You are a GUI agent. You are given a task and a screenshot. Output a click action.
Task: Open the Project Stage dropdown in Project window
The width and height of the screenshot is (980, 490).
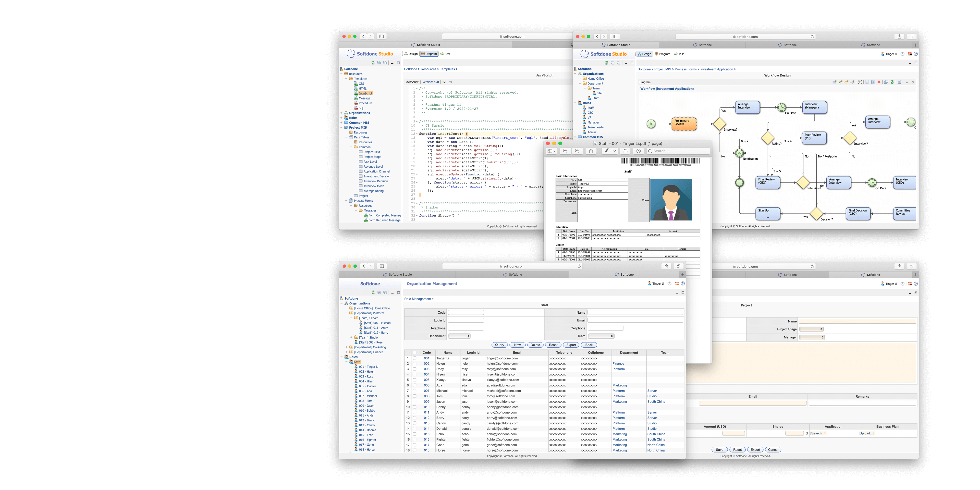coord(811,330)
